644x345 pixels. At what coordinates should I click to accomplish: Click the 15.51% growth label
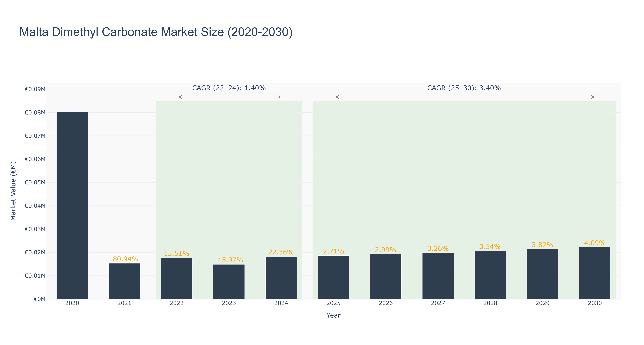coord(177,253)
